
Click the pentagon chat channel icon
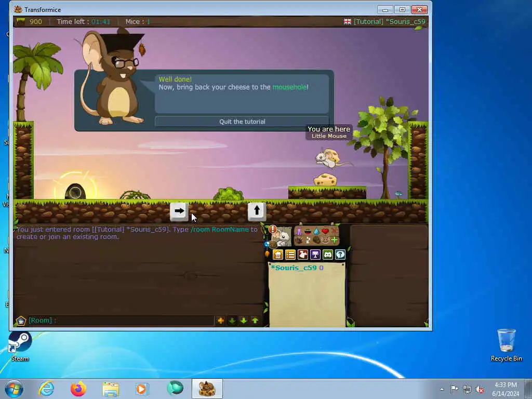coord(21,320)
